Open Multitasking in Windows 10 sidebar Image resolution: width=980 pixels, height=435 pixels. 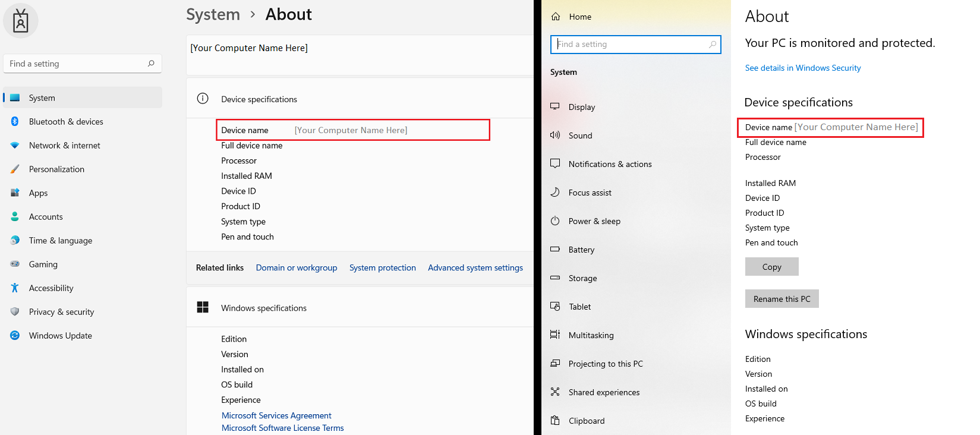tap(591, 335)
